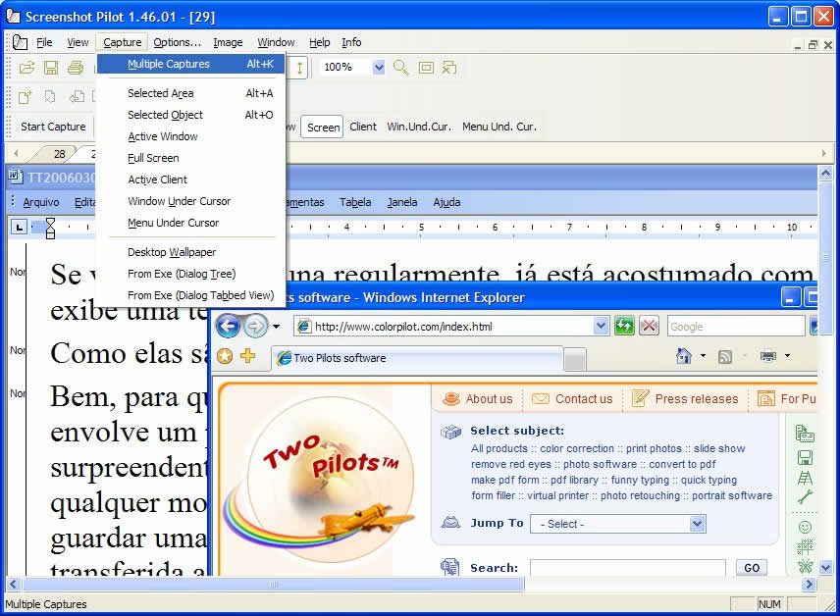Image resolution: width=840 pixels, height=616 pixels.
Task: Choose Active Window from the Capture menu
Action: tap(191, 136)
